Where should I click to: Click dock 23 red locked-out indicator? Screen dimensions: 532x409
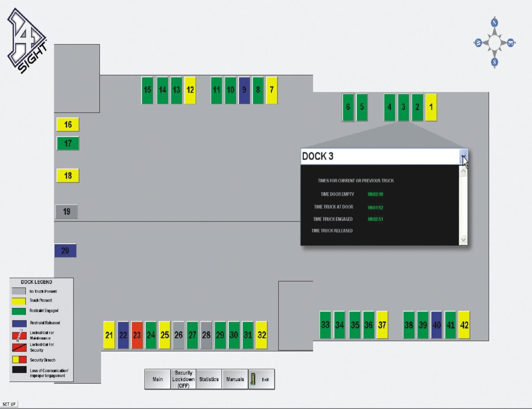[137, 335]
